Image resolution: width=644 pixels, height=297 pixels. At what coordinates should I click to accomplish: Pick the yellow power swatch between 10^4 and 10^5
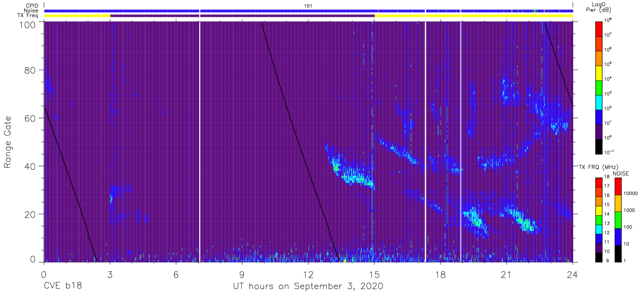click(x=599, y=72)
